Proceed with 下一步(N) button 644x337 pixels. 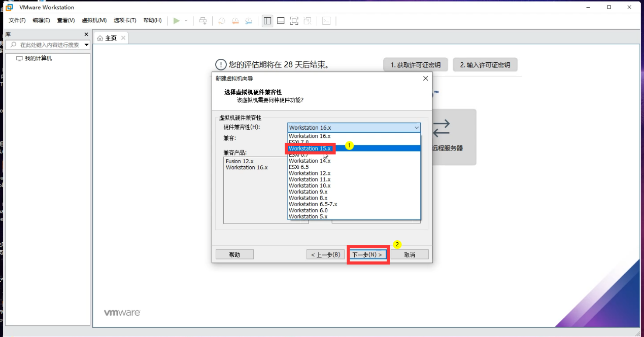coord(367,254)
